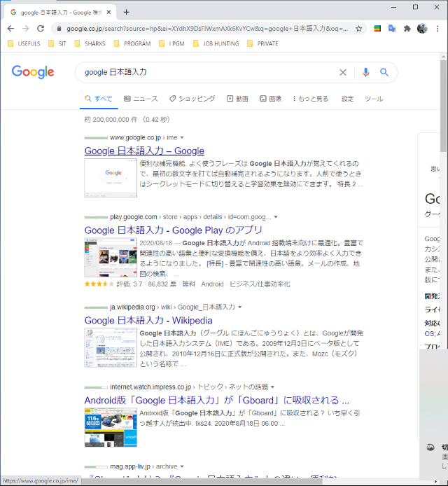Reload the current page
This screenshot has width=448, height=486.
(41, 29)
